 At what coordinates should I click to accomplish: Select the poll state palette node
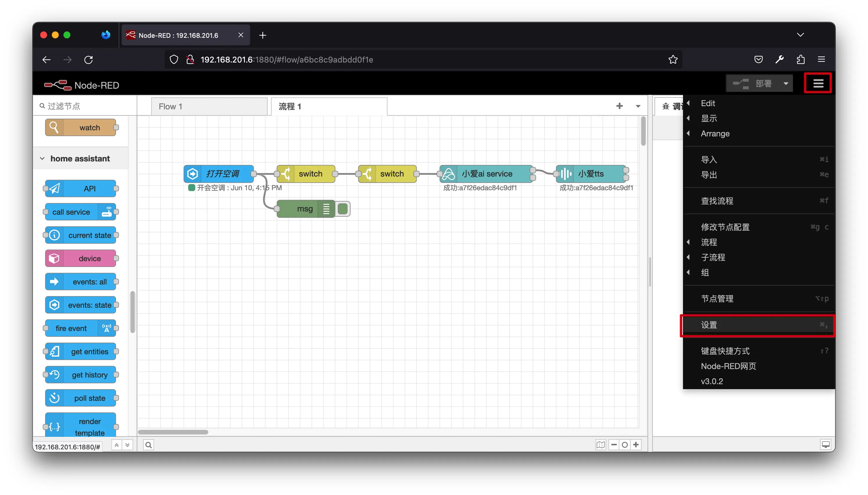[81, 398]
